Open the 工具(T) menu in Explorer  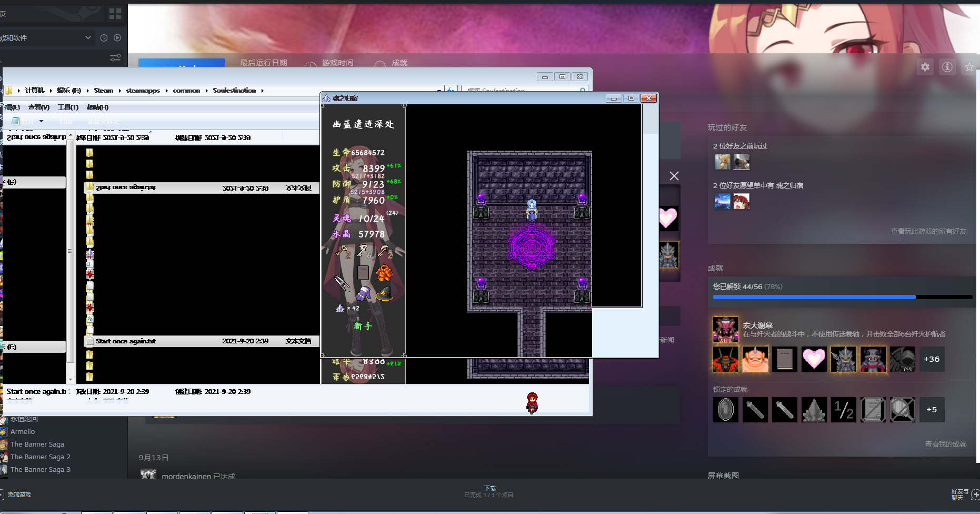pyautogui.click(x=68, y=107)
